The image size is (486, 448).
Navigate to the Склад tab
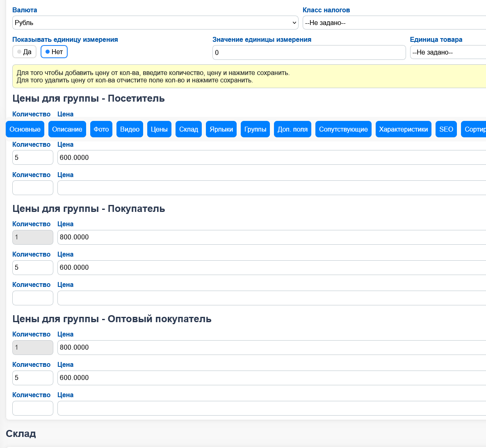tap(189, 130)
